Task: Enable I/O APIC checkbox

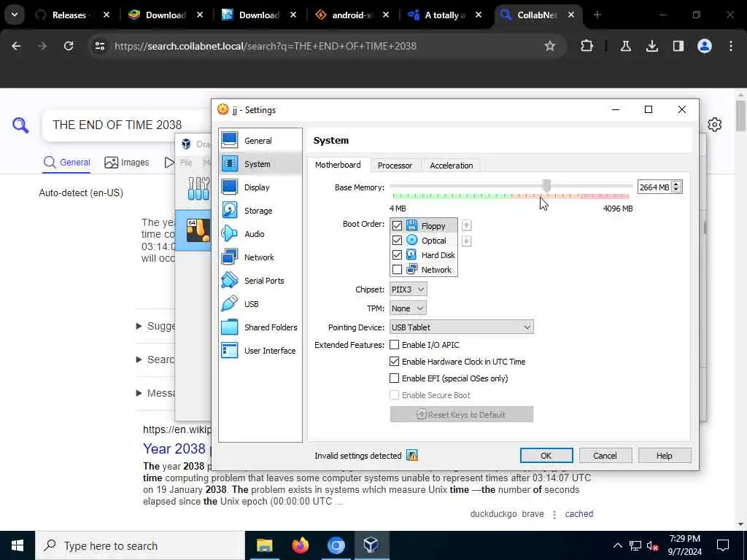Action: [x=394, y=345]
